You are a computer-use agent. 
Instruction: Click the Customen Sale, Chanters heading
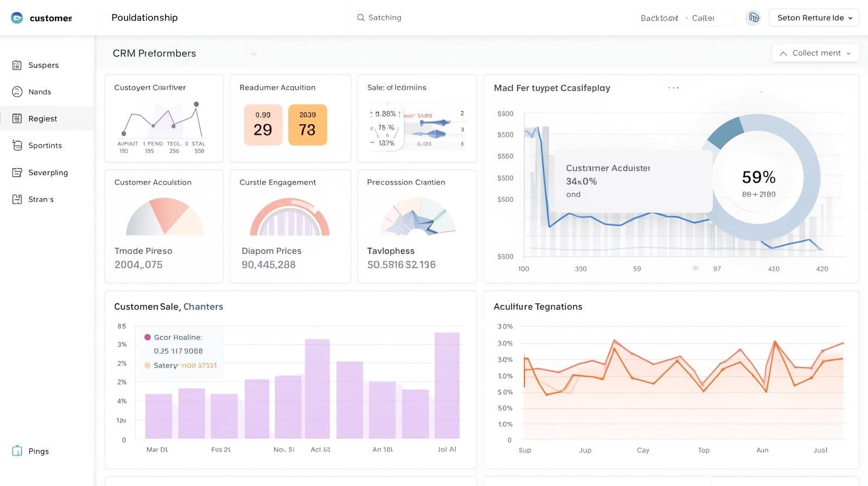coord(169,306)
